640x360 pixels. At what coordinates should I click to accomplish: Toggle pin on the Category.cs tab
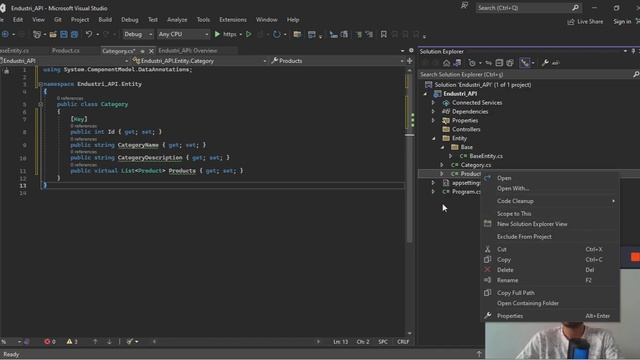tap(142, 51)
